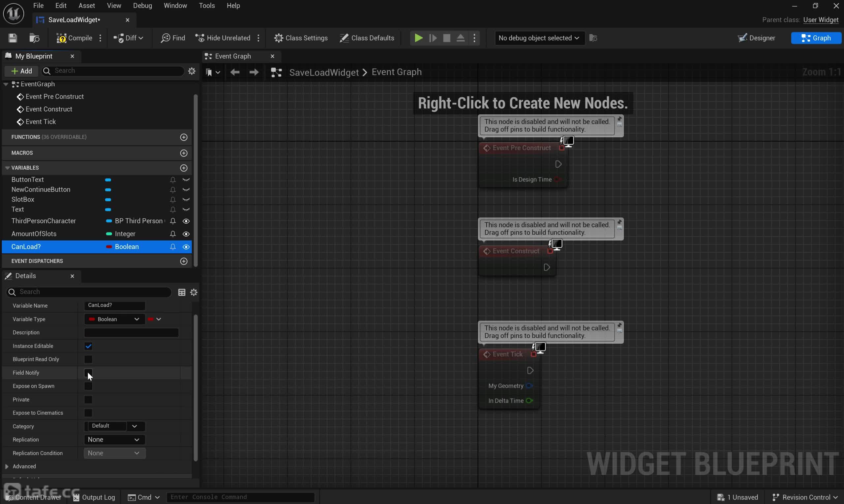This screenshot has width=844, height=504.
Task: Expand the Category Default dropdown
Action: point(134,425)
